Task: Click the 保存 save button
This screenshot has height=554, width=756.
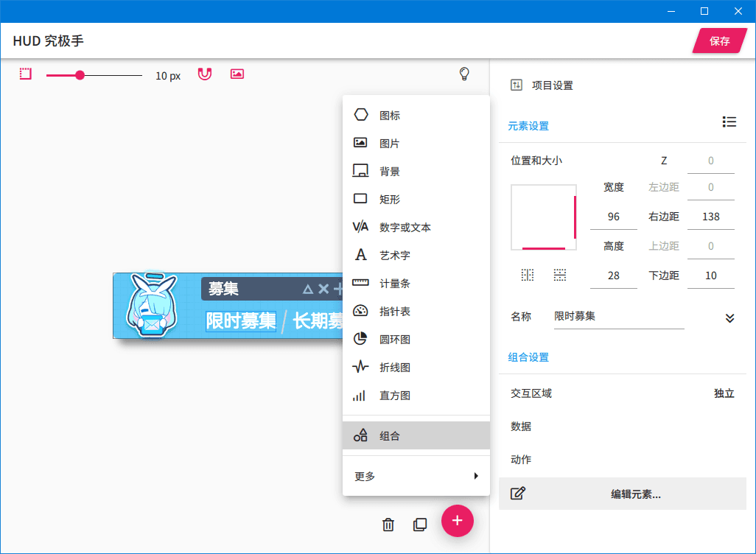Action: 719,41
